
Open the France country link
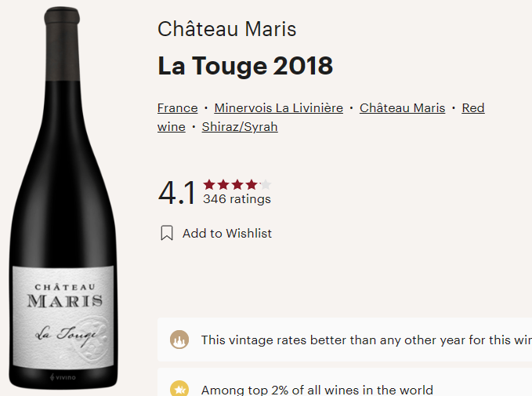pyautogui.click(x=177, y=108)
